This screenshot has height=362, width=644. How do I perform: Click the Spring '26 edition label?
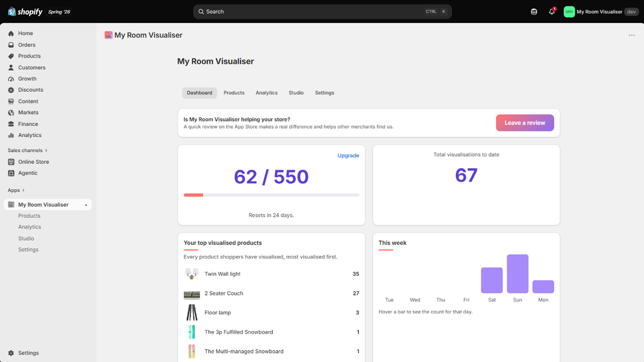point(59,12)
